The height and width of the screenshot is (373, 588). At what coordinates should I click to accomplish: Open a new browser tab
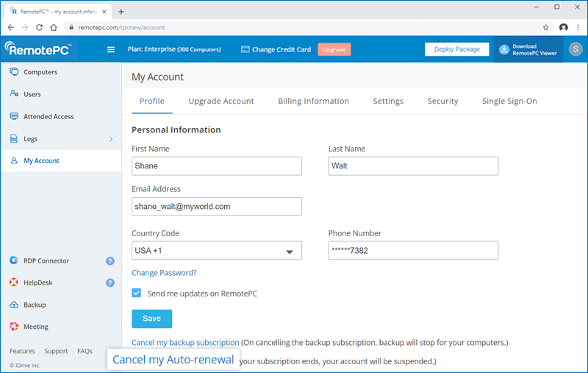[121, 12]
